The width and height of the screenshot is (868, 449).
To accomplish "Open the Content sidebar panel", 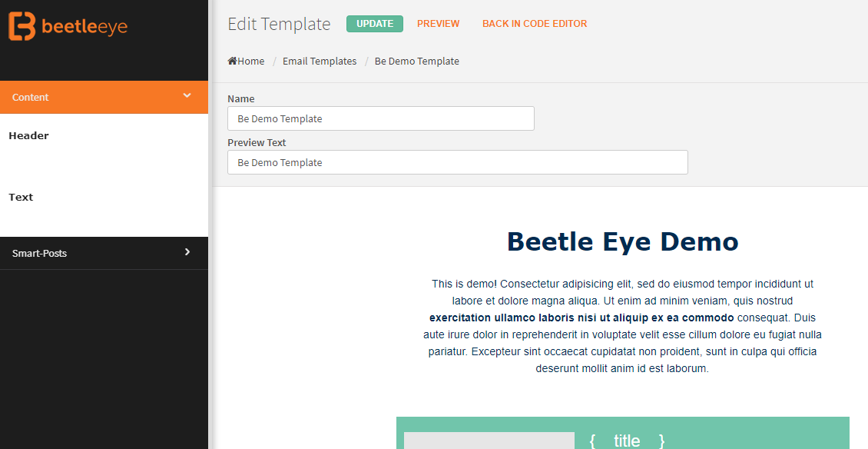I will pos(104,97).
